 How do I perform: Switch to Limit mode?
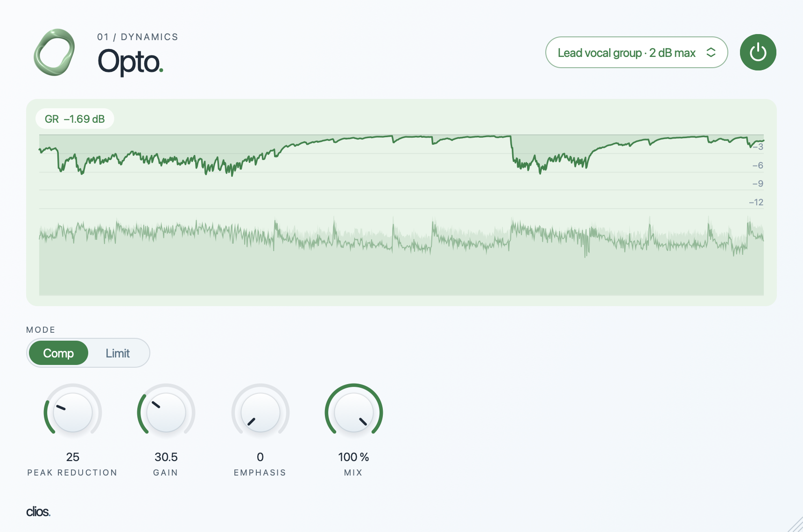pos(118,353)
